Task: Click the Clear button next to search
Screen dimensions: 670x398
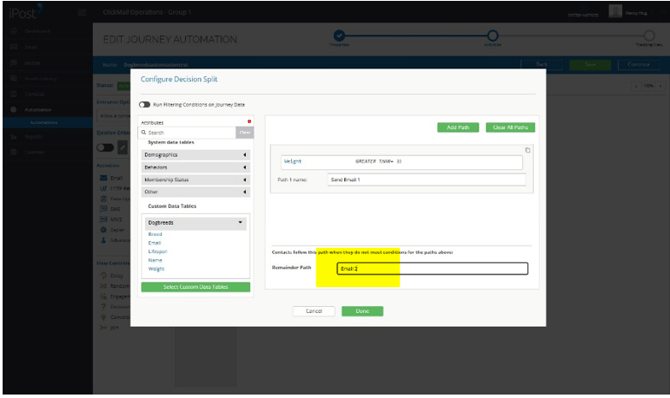Action: coord(245,133)
